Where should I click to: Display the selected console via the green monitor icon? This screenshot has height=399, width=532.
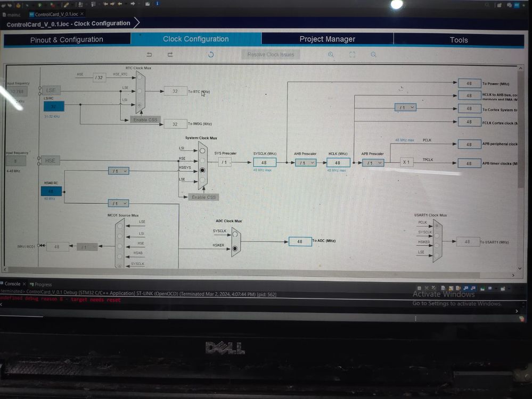pos(482,288)
